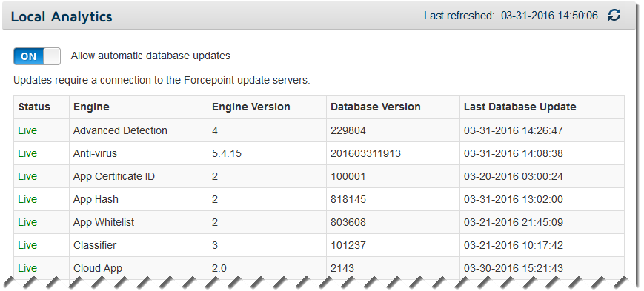
Task: Click the Engine Version column header
Action: pyautogui.click(x=251, y=107)
